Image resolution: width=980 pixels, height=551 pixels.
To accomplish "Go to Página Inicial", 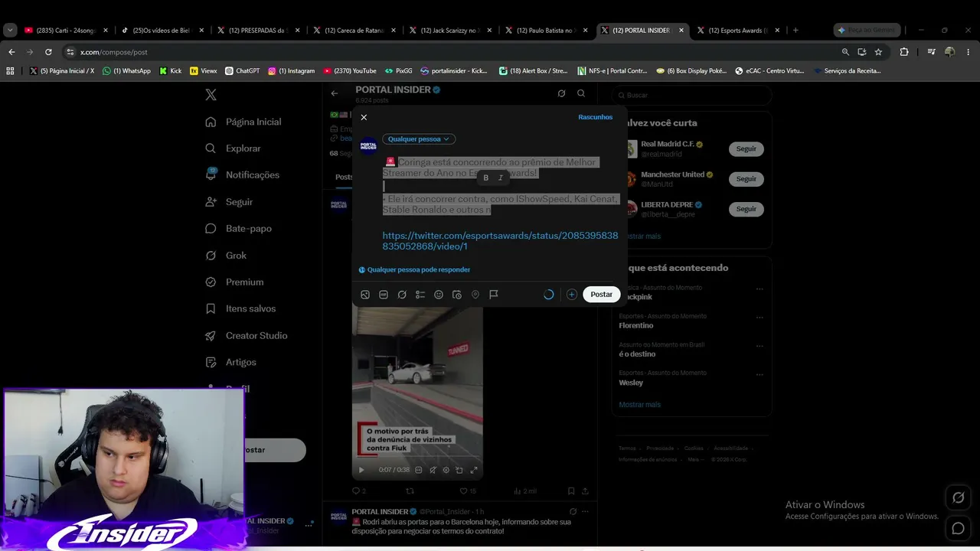I will tap(243, 122).
